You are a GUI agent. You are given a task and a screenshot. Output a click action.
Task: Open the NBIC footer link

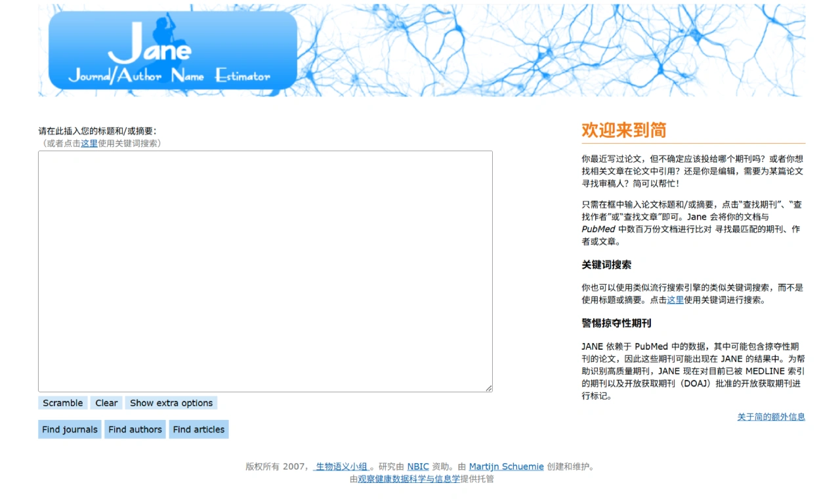[x=418, y=467]
